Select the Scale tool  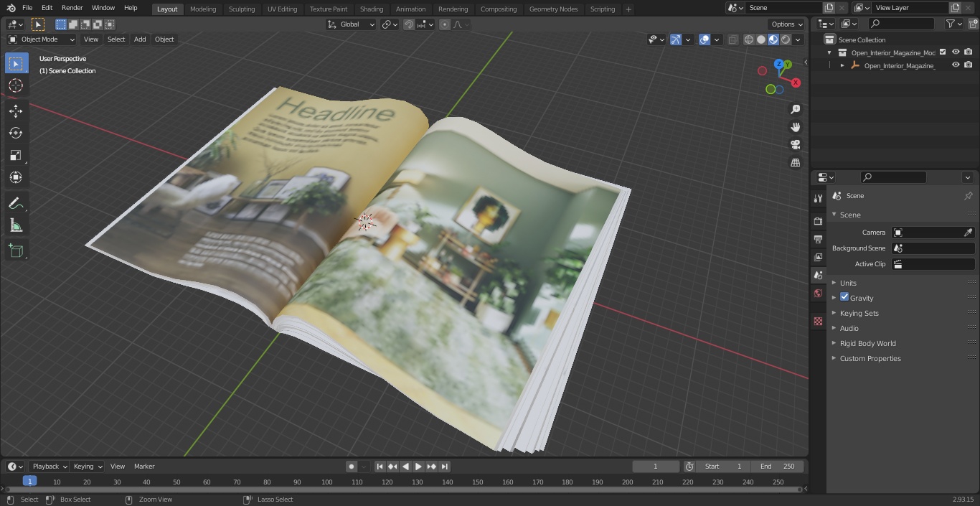[16, 155]
